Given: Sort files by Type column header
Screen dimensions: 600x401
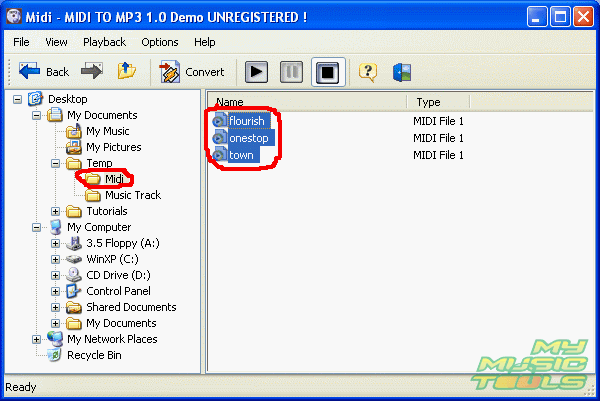Looking at the screenshot, I should [x=438, y=102].
